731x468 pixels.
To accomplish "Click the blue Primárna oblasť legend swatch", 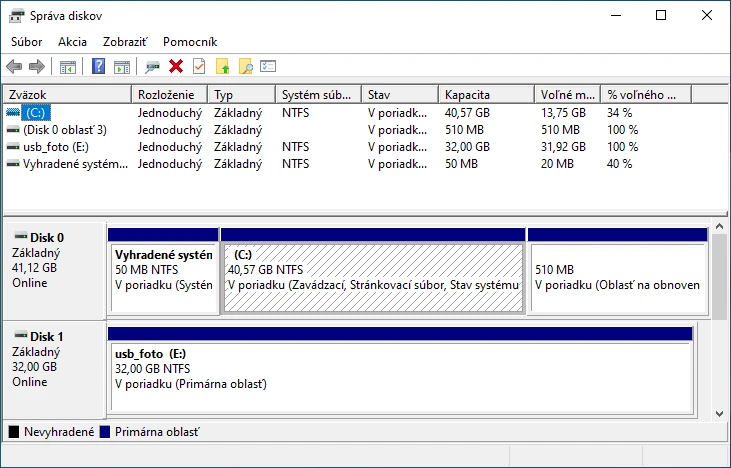I will [105, 432].
